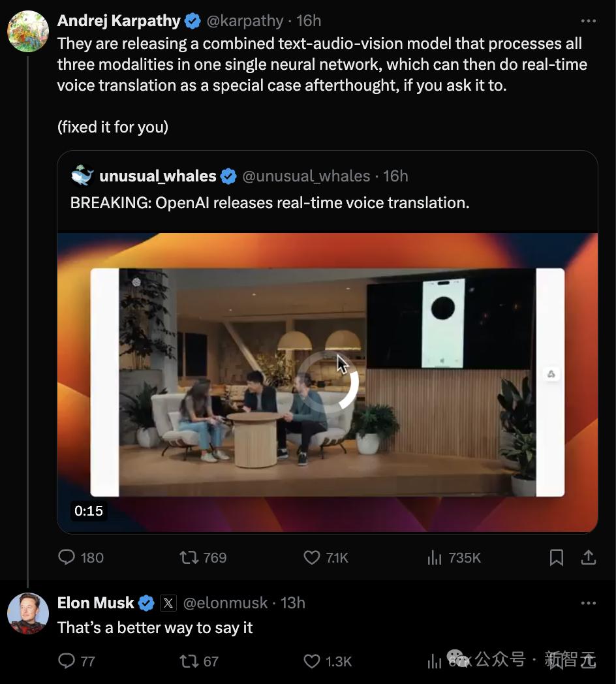Click the X affiliate badge beside Elon Musk

[x=168, y=603]
